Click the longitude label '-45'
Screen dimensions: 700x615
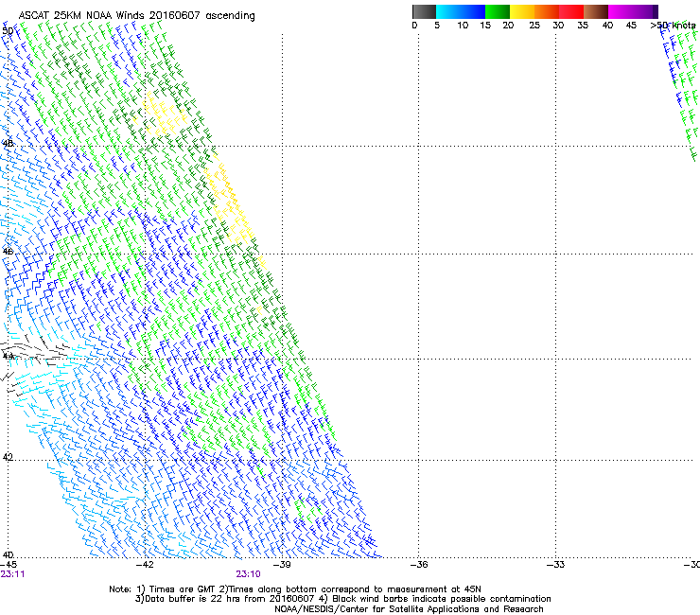9,565
